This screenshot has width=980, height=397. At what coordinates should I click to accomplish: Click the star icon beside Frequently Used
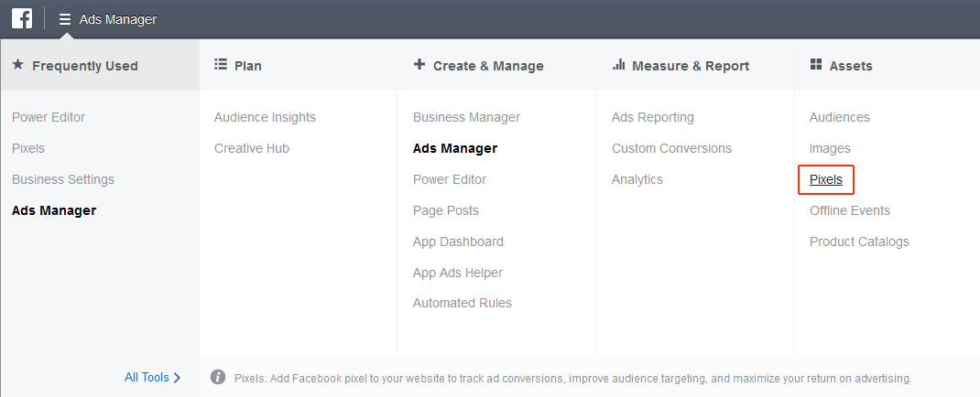coord(18,64)
